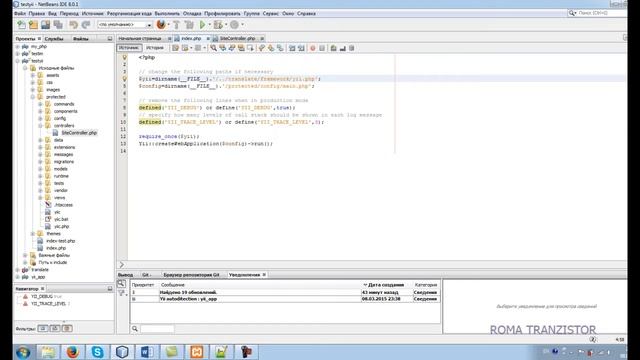Open the Windows Start menu
640x360 pixels.
pyautogui.click(x=23, y=352)
